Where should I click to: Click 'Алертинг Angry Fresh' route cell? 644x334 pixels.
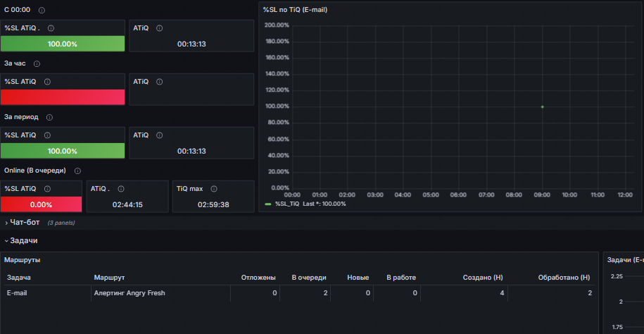(x=130, y=293)
